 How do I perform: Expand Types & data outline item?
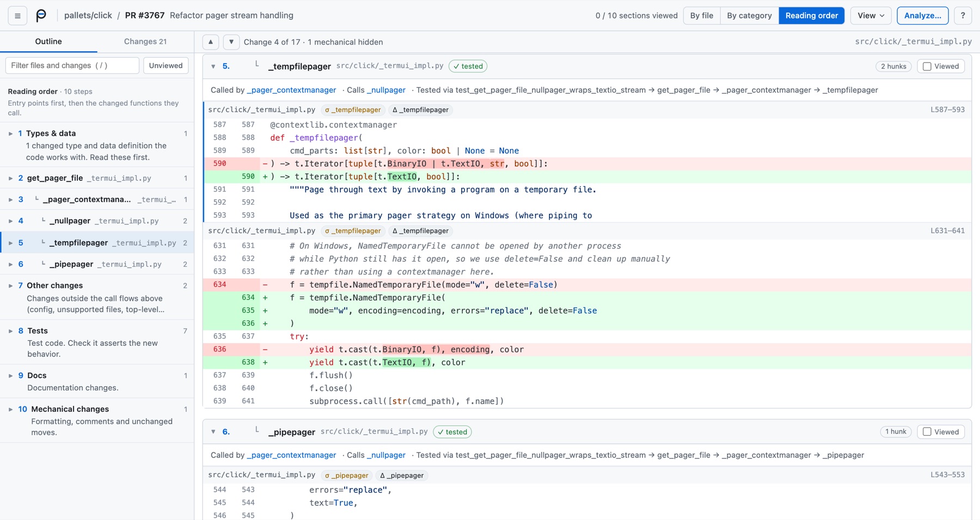pyautogui.click(x=10, y=133)
